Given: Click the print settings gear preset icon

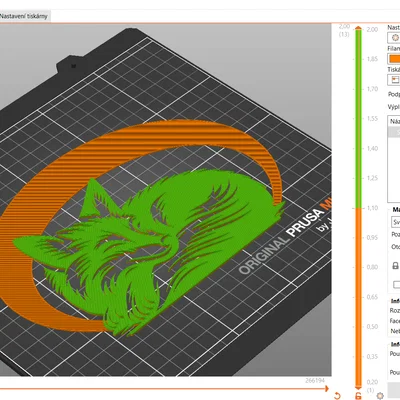Looking at the screenshot, I should tap(395, 38).
